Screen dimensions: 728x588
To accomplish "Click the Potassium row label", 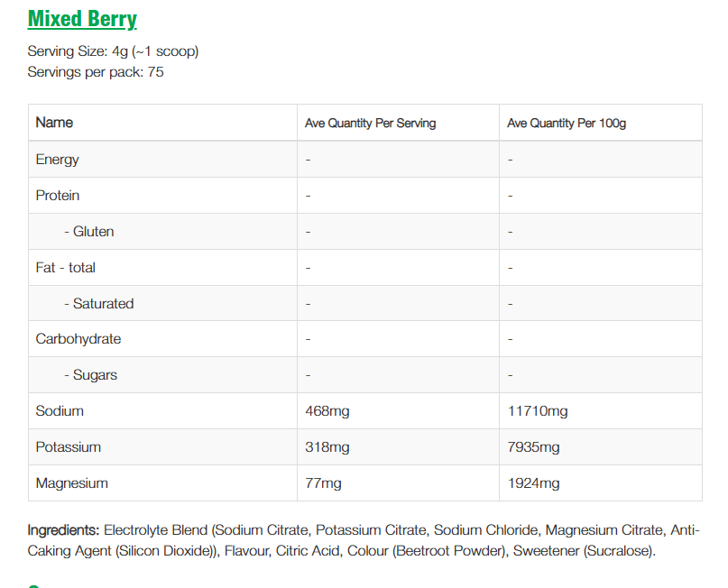I will pos(69,447).
